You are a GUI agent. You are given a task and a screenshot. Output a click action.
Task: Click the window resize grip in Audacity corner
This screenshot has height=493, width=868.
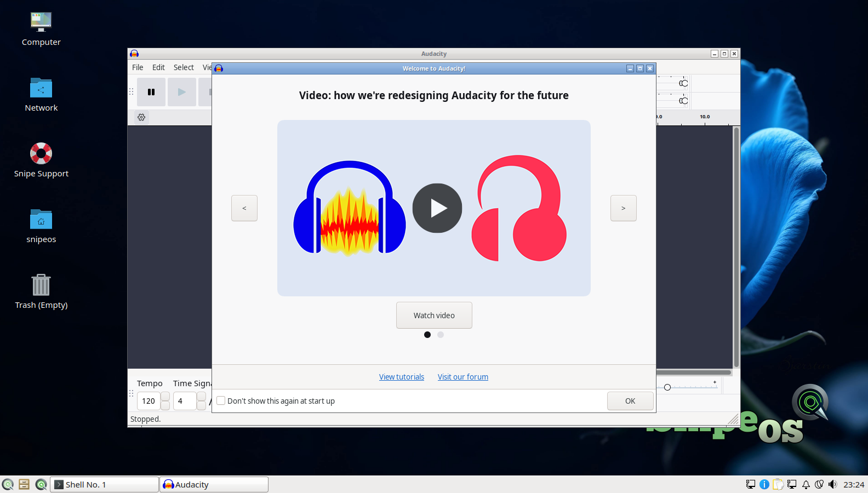[733, 420]
